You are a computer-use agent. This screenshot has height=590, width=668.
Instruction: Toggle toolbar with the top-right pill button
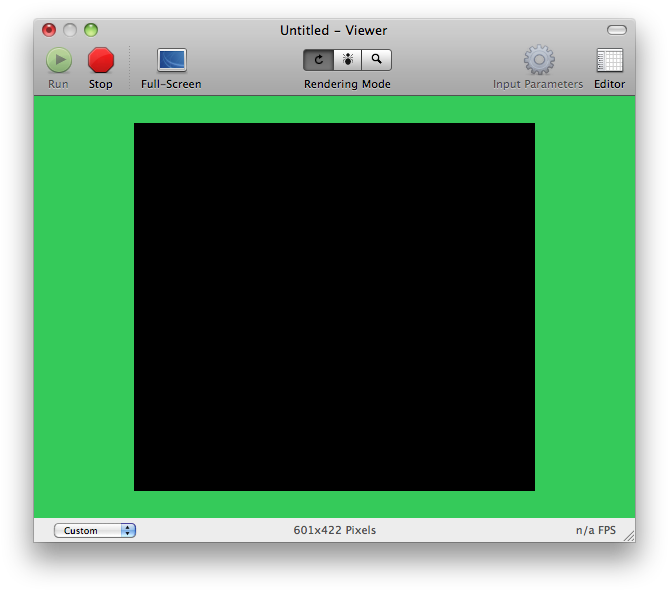coord(617,30)
